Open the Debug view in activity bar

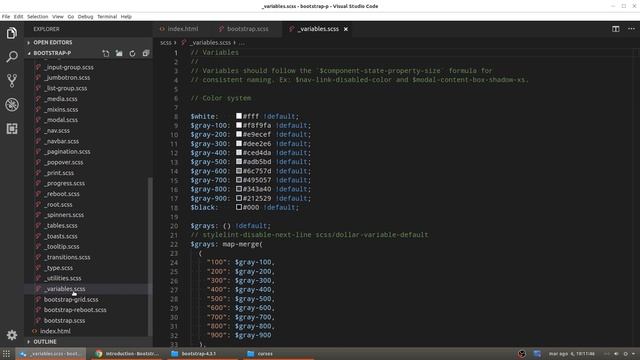[x=12, y=104]
